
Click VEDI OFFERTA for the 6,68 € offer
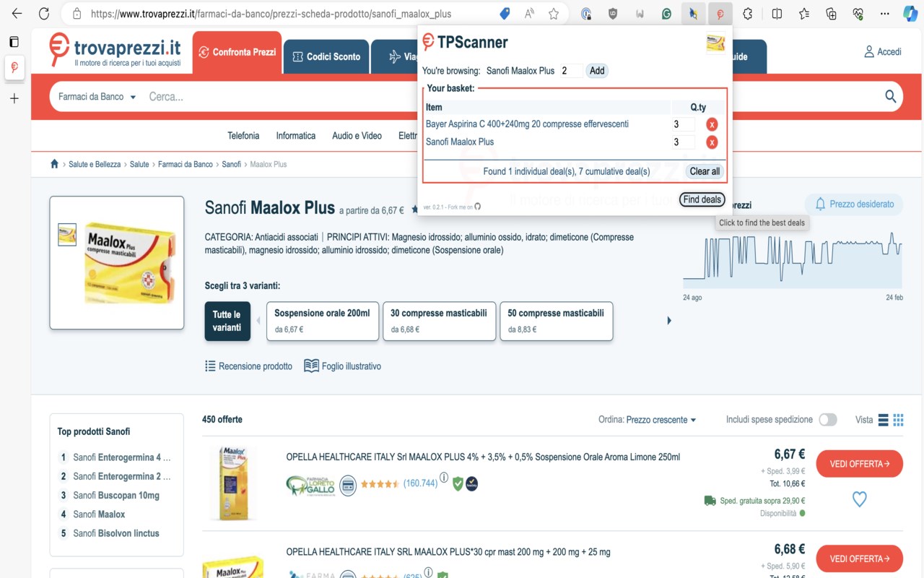(x=859, y=558)
